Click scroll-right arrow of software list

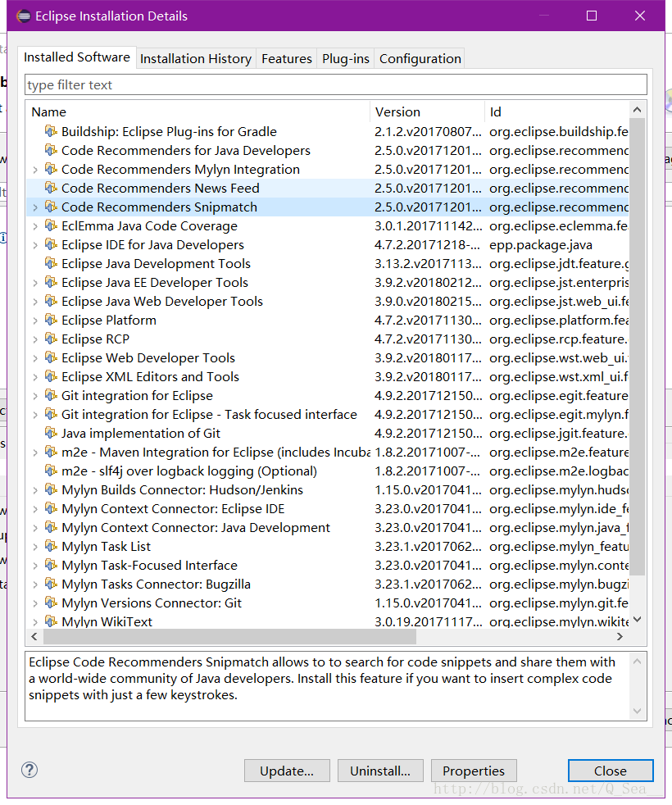pos(620,637)
